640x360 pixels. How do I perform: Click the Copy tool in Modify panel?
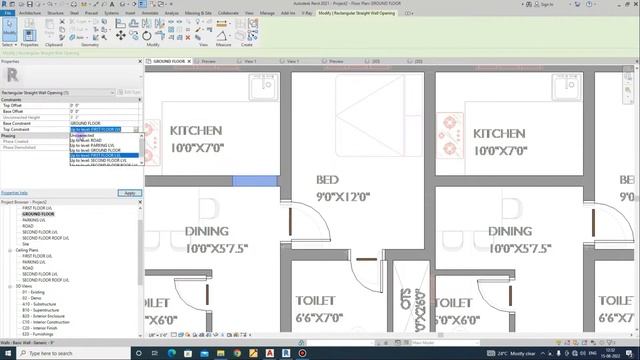133,36
